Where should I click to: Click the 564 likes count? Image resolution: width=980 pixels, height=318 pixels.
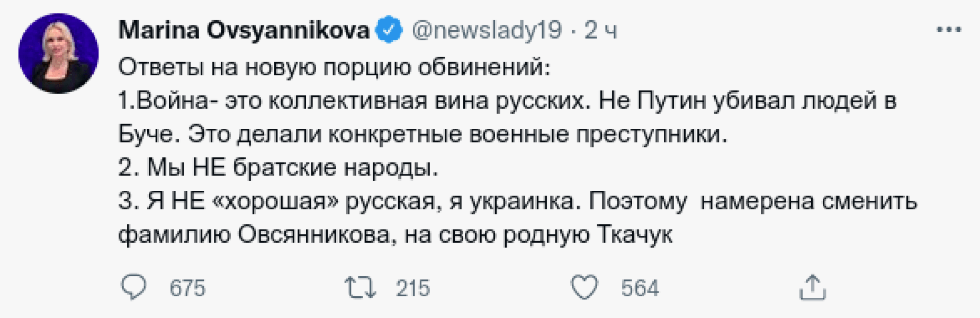point(641,289)
